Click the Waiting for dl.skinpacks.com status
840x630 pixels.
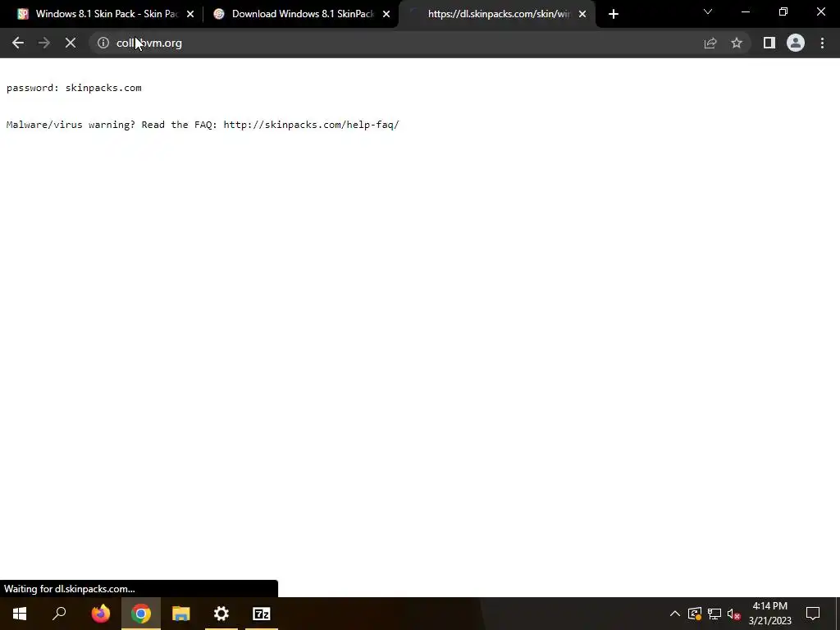click(x=70, y=589)
